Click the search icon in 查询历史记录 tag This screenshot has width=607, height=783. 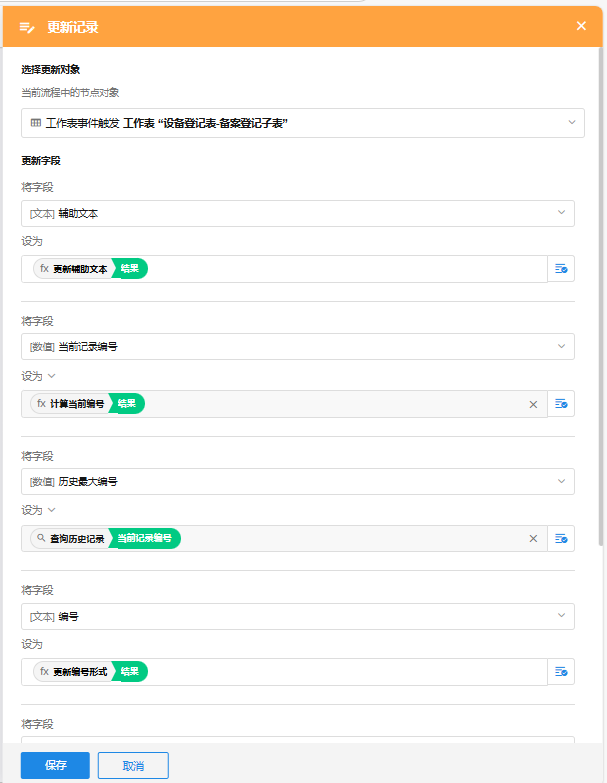pos(41,538)
